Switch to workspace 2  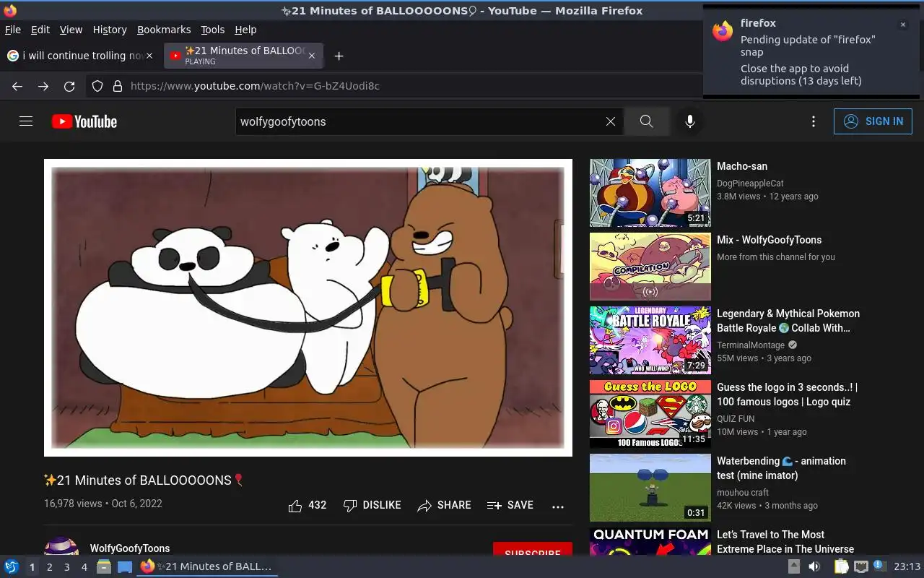(49, 567)
